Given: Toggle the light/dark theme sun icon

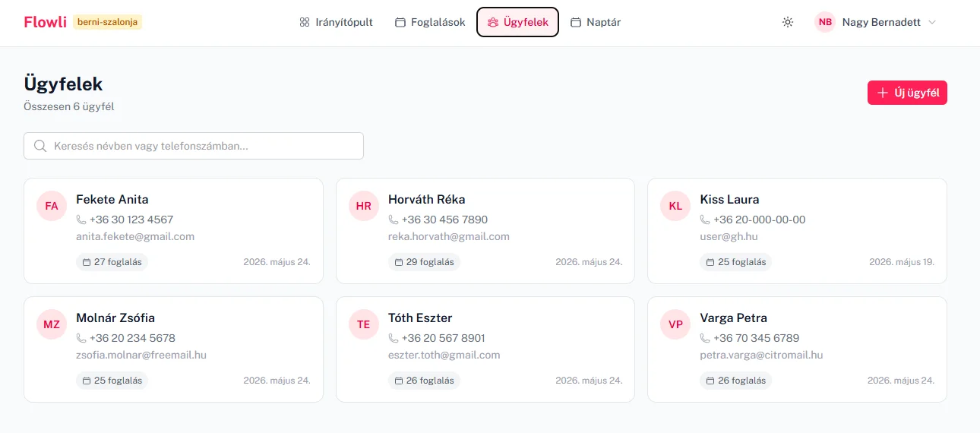Looking at the screenshot, I should click(788, 22).
